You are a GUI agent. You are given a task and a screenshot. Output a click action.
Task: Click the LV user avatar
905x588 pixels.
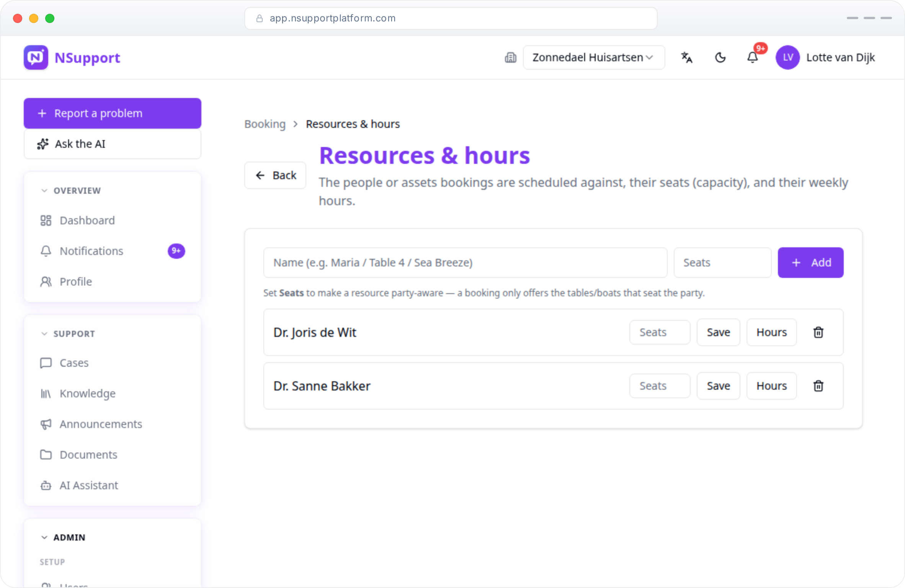tap(787, 57)
